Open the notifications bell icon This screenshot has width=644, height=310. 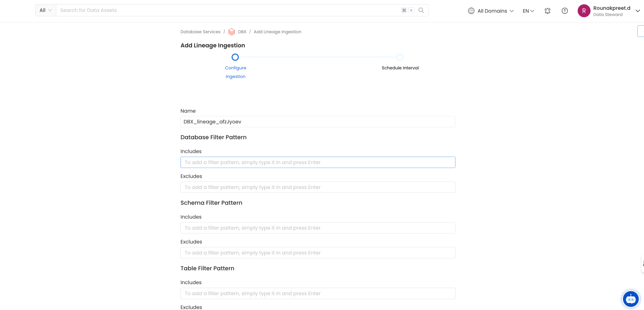(x=547, y=11)
